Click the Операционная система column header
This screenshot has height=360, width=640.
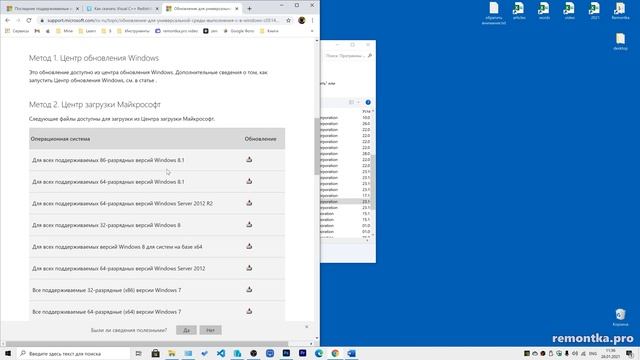pyautogui.click(x=60, y=139)
